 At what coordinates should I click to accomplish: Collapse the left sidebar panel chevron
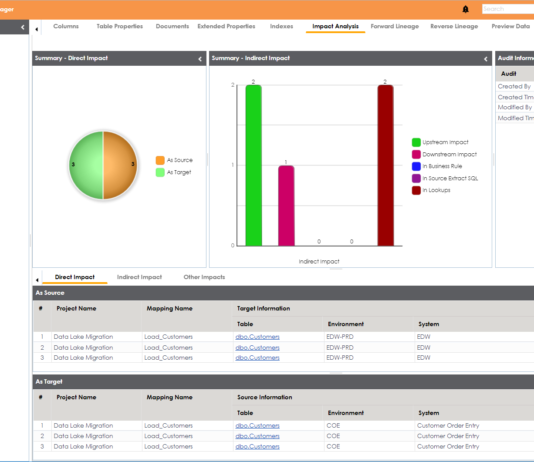pos(22,27)
